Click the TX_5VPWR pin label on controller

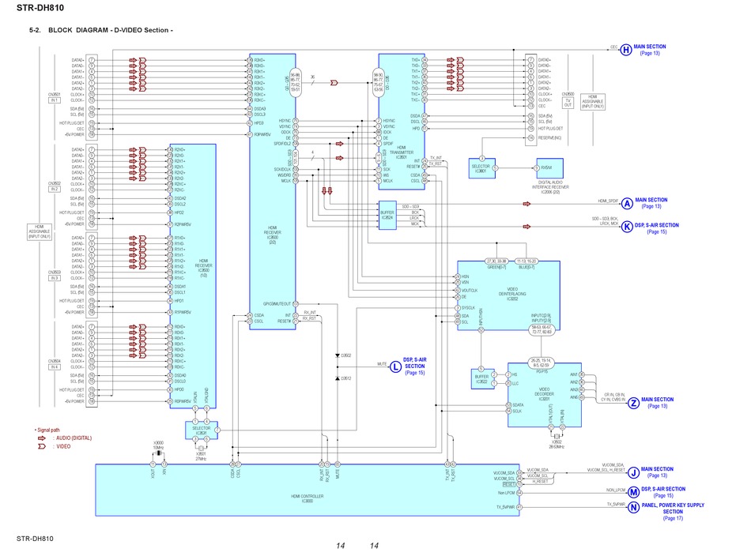click(505, 507)
